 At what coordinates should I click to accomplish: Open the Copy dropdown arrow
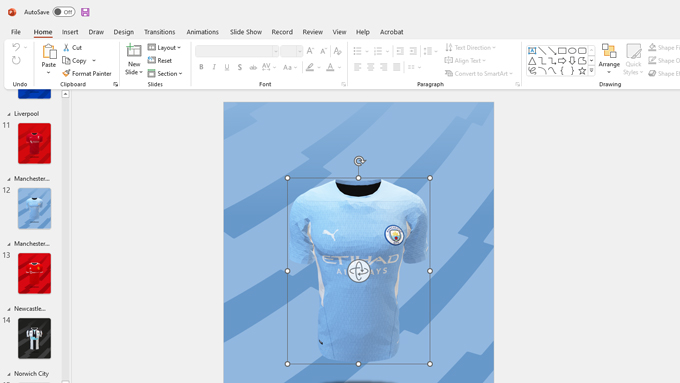[94, 60]
